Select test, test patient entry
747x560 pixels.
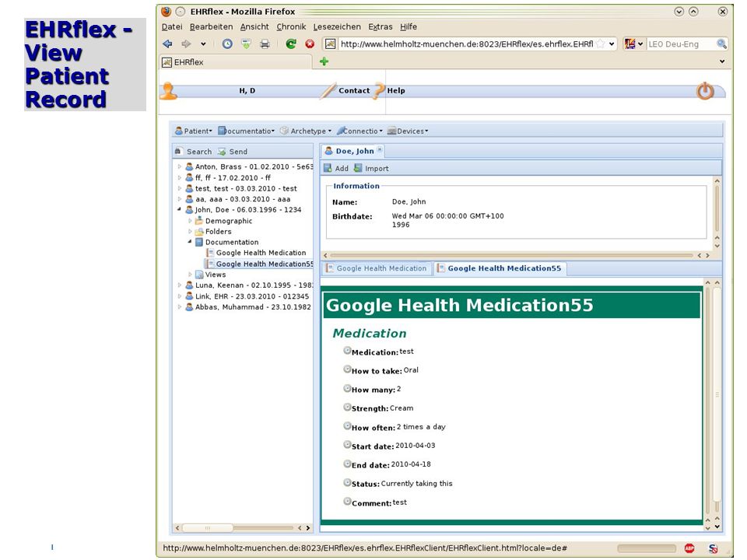(241, 188)
